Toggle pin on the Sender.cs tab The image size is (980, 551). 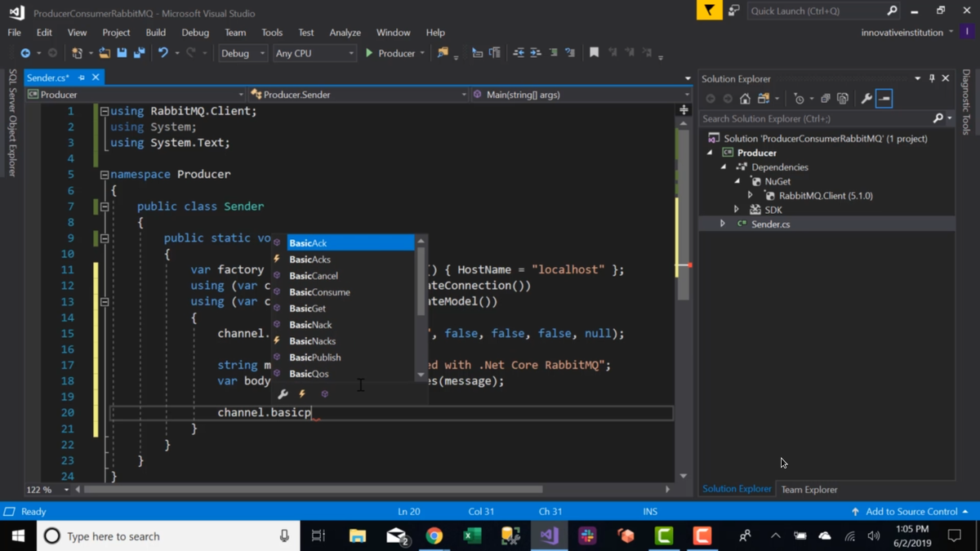pyautogui.click(x=82, y=78)
